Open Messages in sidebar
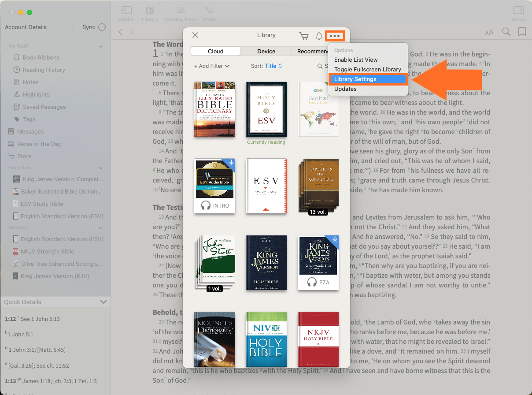The width and height of the screenshot is (532, 395). (x=30, y=131)
